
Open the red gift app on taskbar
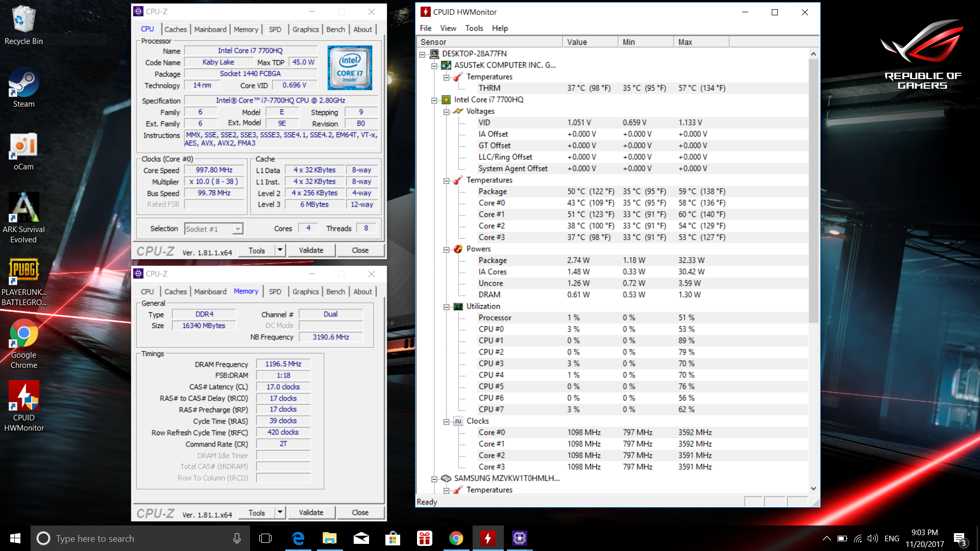[x=425, y=538]
